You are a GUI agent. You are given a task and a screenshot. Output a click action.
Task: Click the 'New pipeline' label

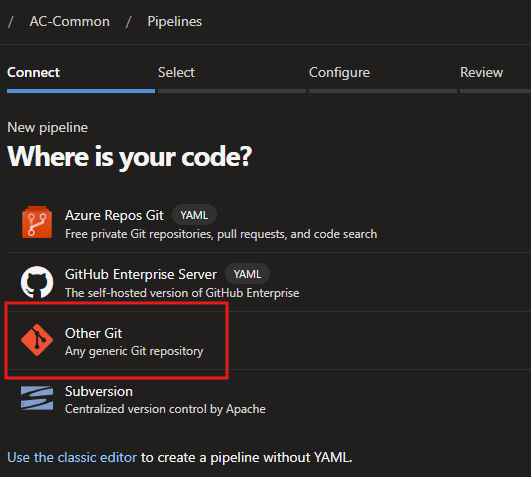click(47, 128)
